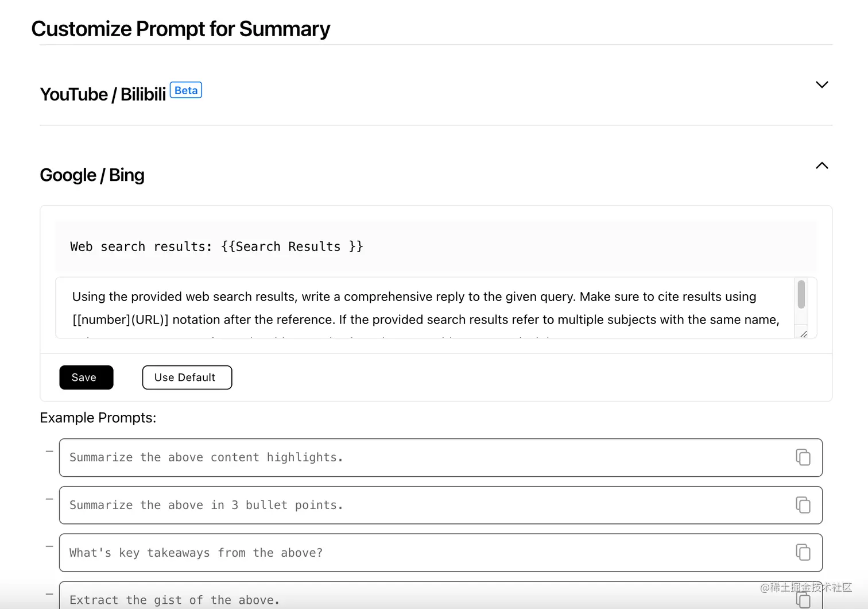The height and width of the screenshot is (609, 868).
Task: Click the Use Default button
Action: click(187, 377)
